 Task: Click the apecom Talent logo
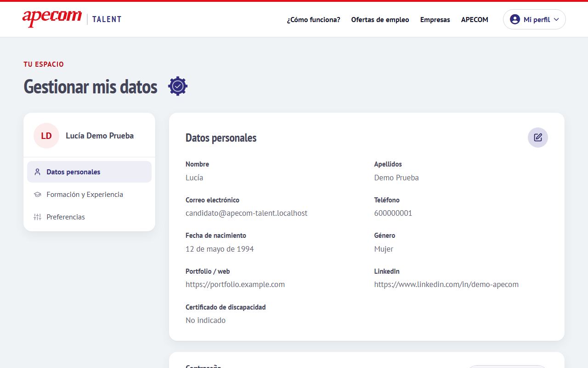tap(72, 19)
